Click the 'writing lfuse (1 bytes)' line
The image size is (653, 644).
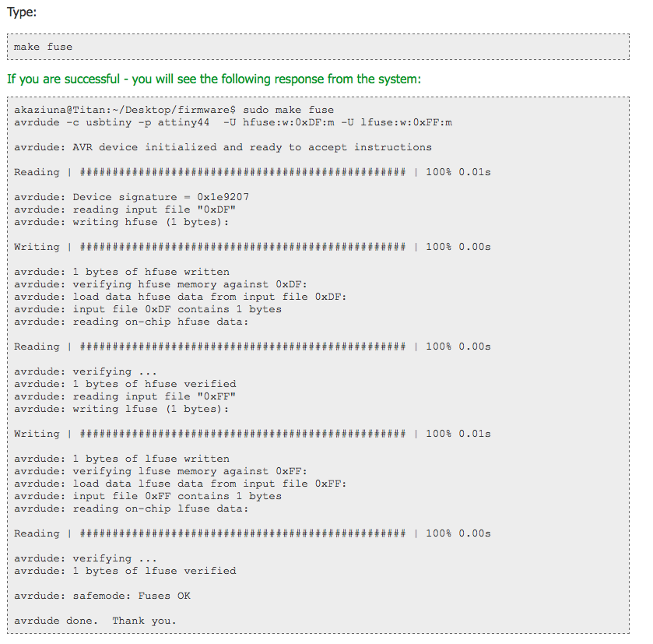coord(121,409)
